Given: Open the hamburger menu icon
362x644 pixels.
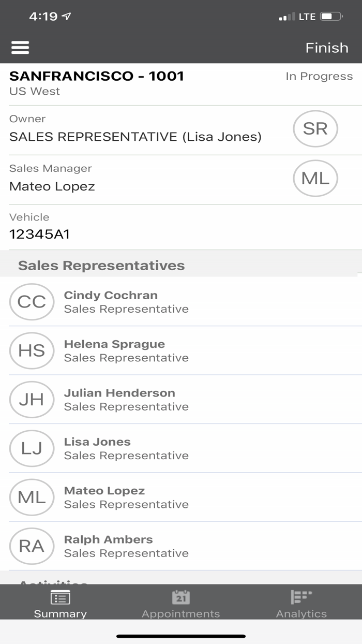Looking at the screenshot, I should pyautogui.click(x=20, y=48).
